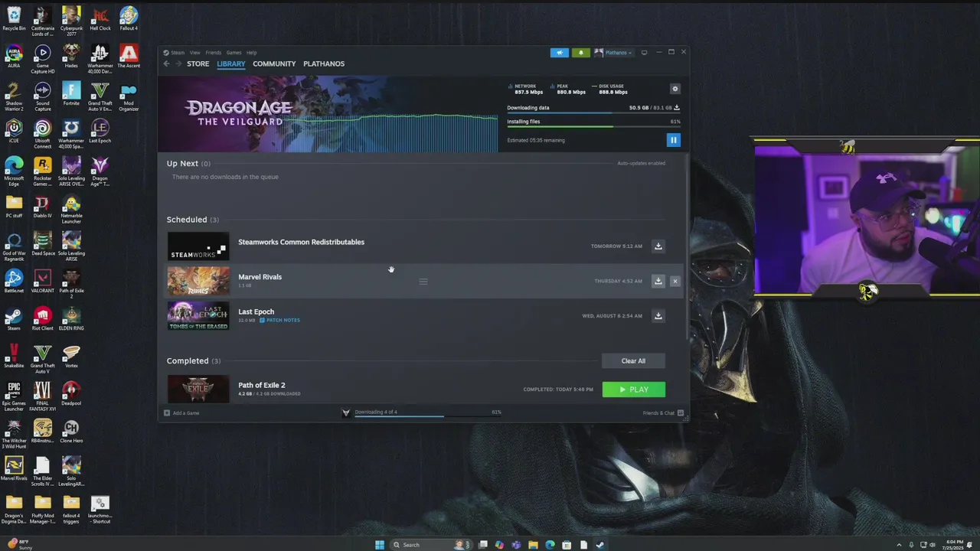Select the Recycle Bin desktop icon
Screen dimensions: 980x551
click(x=14, y=19)
